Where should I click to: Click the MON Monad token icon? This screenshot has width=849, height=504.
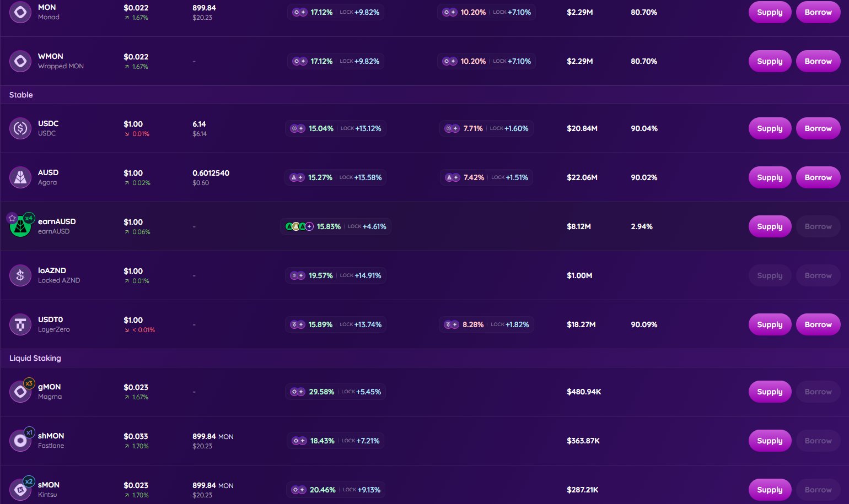coord(20,12)
